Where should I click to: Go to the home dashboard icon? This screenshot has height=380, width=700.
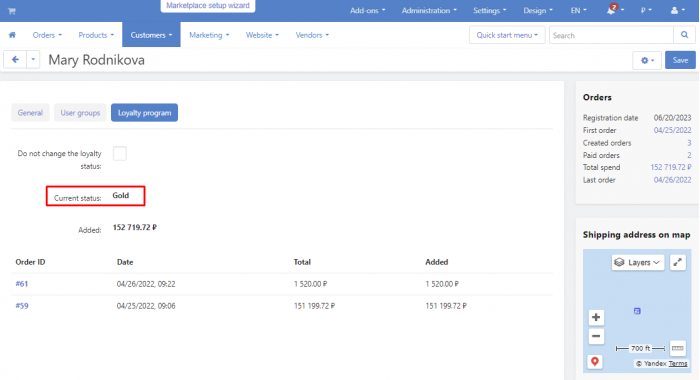point(12,35)
